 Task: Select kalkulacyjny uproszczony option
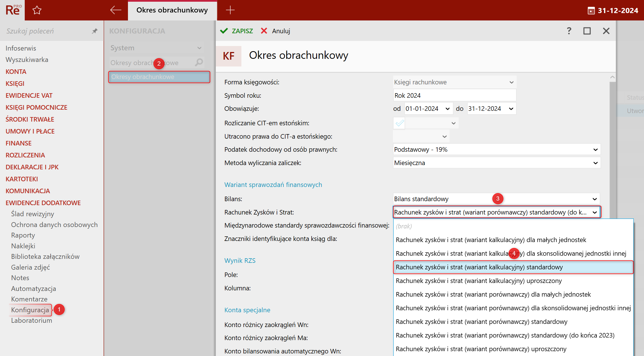coord(513,281)
